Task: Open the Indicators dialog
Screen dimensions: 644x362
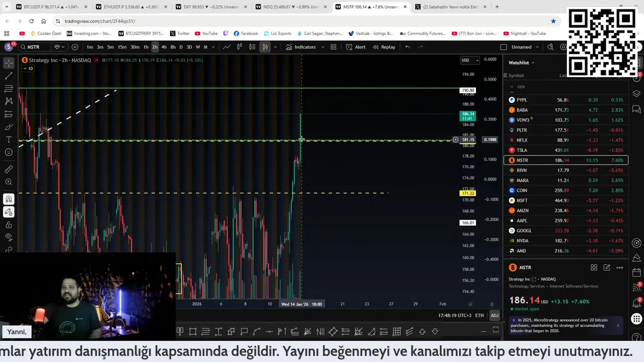Action: 301,47
